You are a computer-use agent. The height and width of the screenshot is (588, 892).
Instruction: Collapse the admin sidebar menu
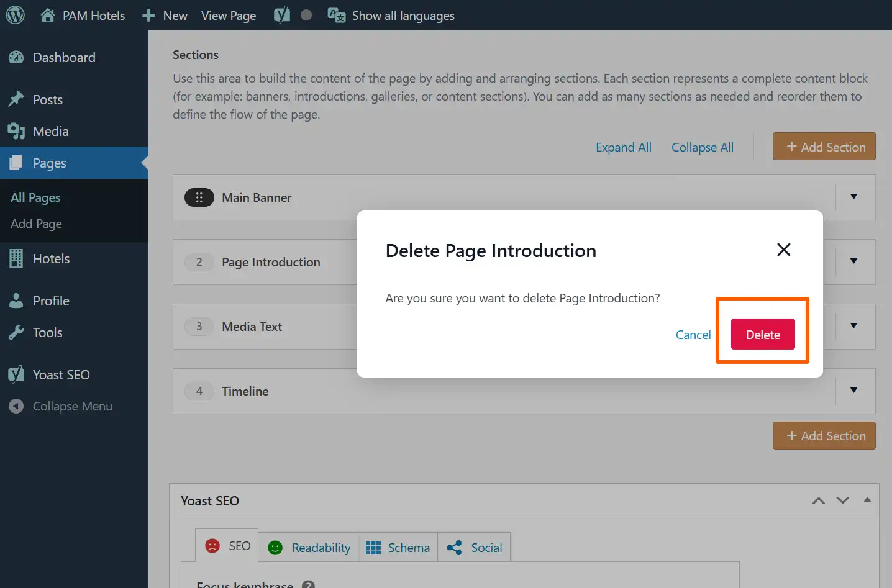[72, 406]
